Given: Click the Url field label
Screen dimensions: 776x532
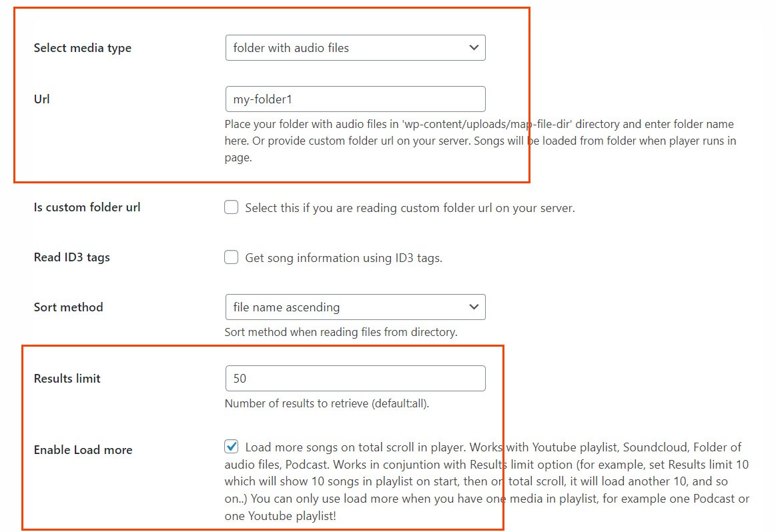Looking at the screenshot, I should (x=42, y=99).
